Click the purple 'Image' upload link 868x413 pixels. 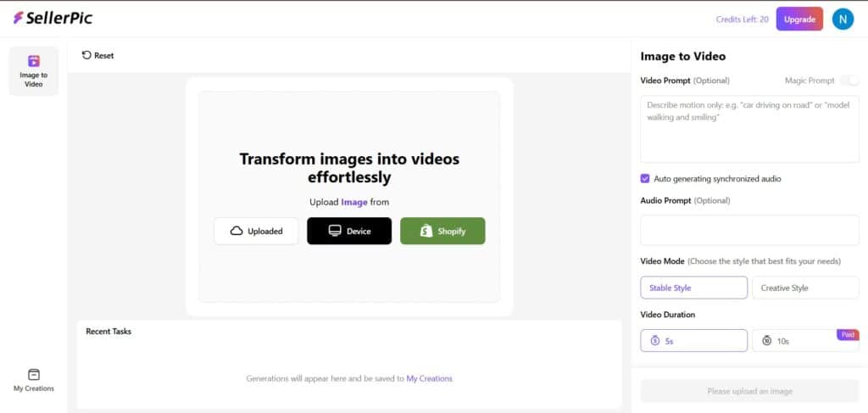click(x=354, y=202)
